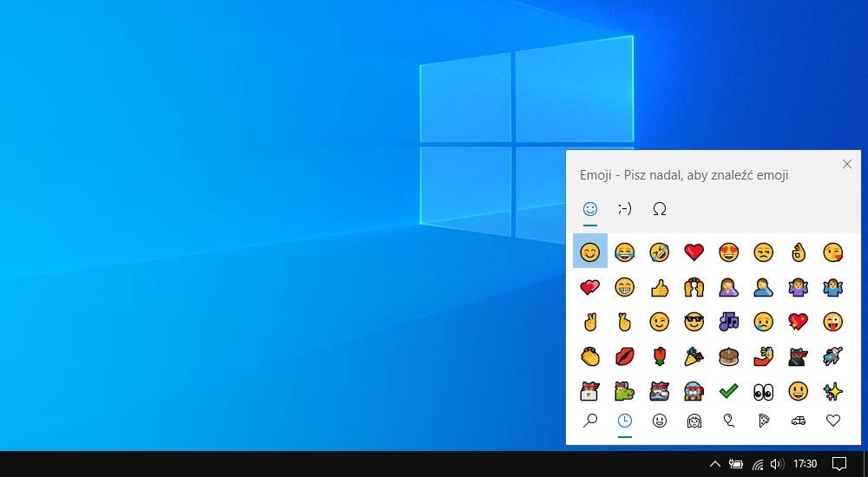868x477 pixels.
Task: Insert the flying ninja cat emoji
Action: 832,356
